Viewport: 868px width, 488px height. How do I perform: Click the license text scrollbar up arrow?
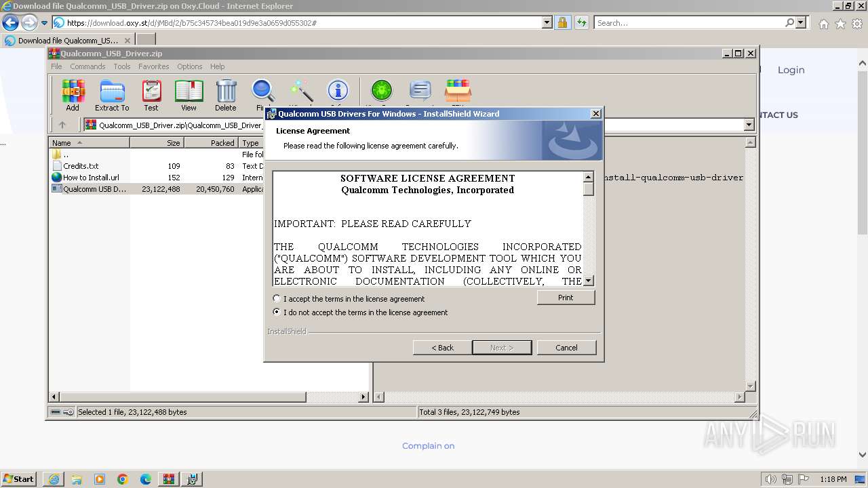point(589,177)
